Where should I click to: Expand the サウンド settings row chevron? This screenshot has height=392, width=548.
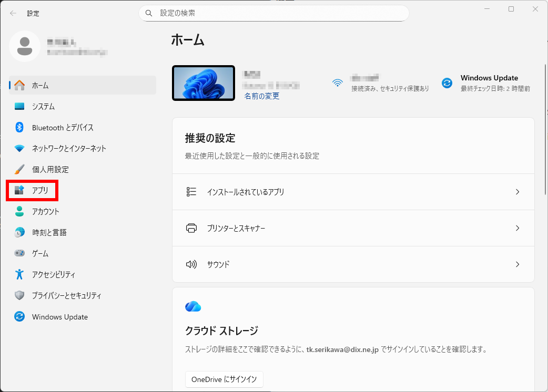[x=517, y=264]
